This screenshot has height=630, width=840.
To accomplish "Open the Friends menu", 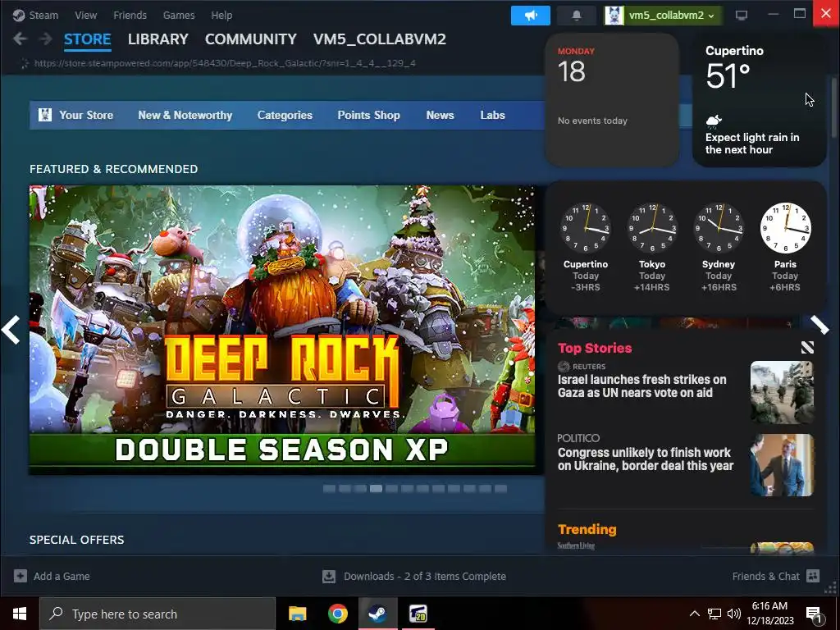I will 130,15.
